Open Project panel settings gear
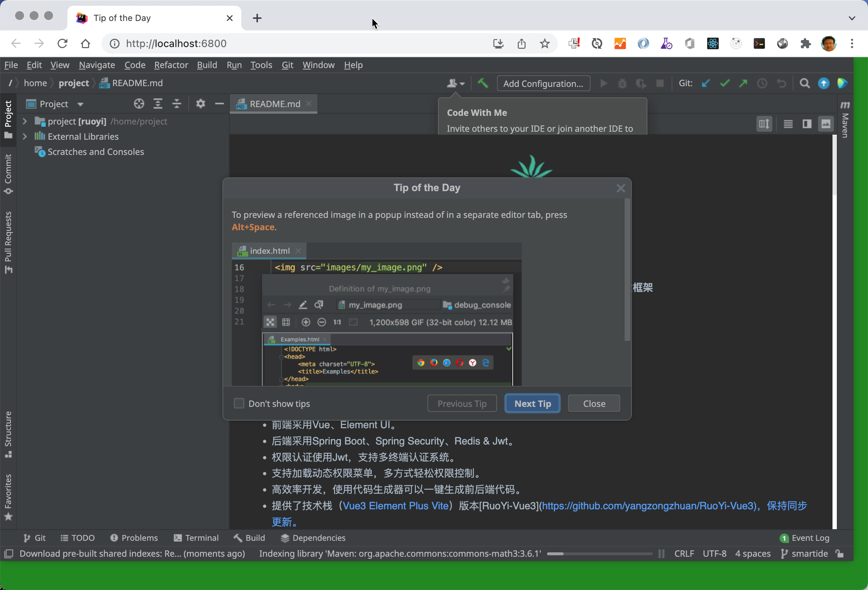This screenshot has width=868, height=590. tap(201, 104)
